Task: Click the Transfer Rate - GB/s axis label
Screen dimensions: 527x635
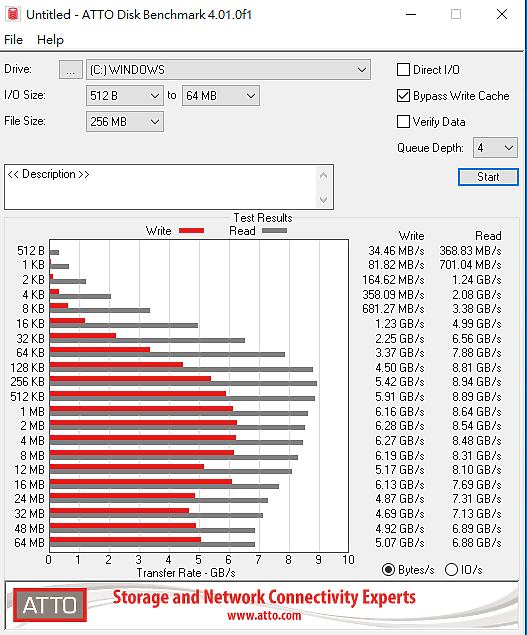Action: [186, 573]
